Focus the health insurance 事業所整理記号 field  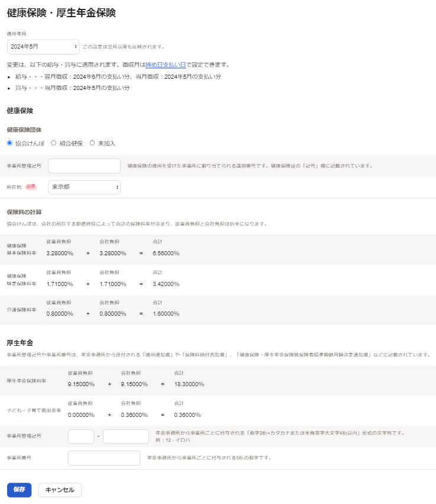(85, 166)
